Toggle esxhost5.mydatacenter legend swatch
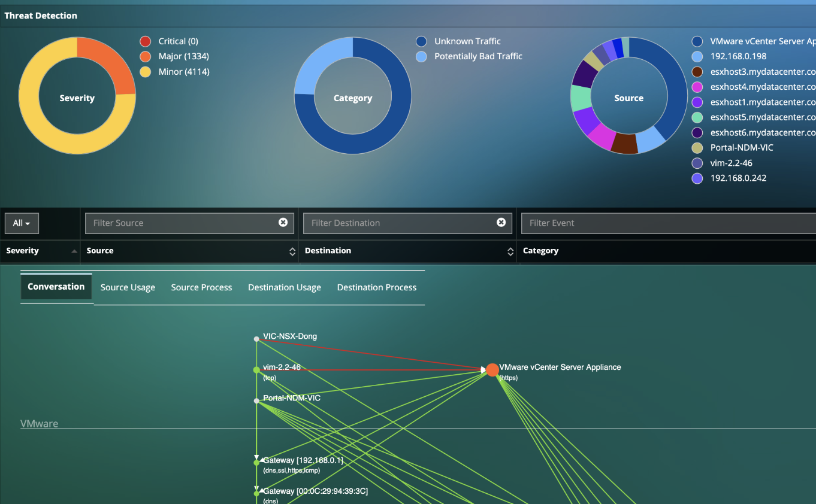 (x=697, y=117)
